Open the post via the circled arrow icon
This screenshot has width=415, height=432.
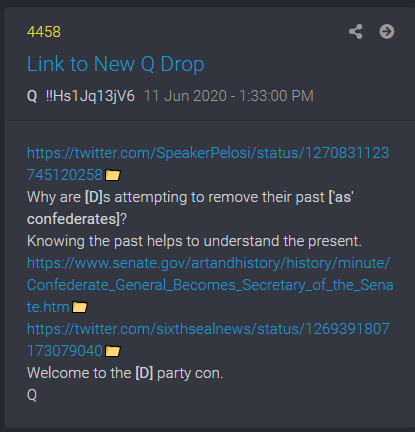(x=387, y=32)
